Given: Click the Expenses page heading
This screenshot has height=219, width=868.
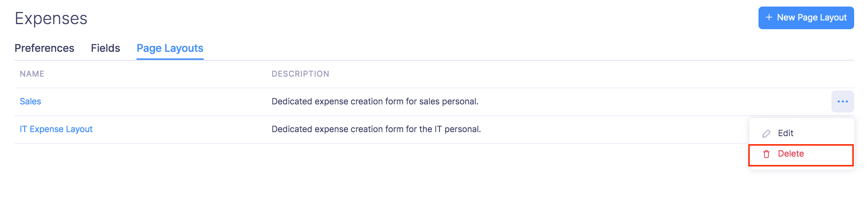Looking at the screenshot, I should click(x=51, y=18).
